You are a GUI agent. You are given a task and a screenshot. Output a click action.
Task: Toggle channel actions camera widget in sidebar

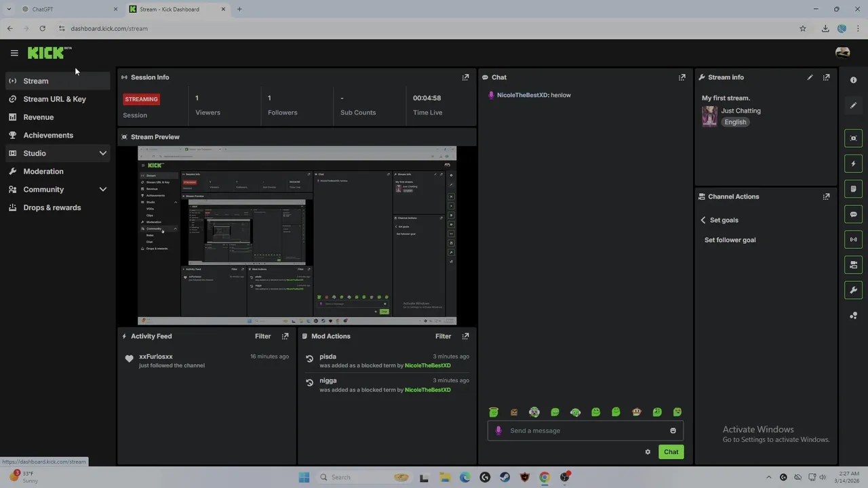(x=853, y=264)
